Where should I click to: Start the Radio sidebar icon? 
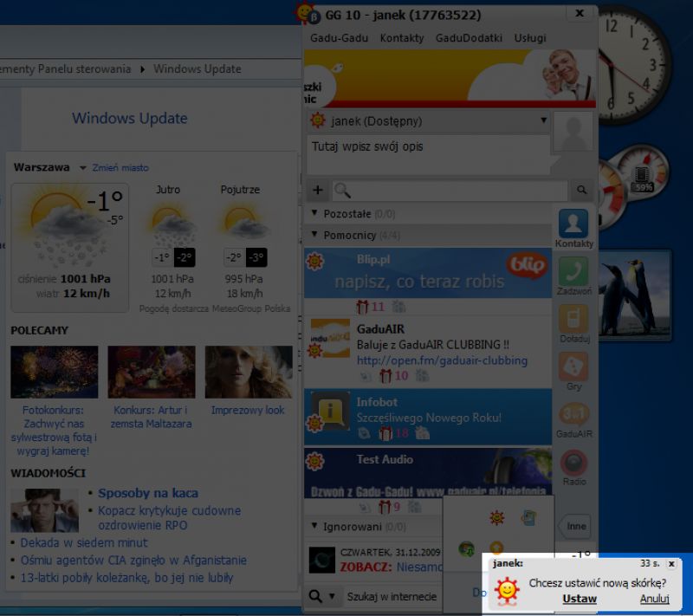pos(573,463)
